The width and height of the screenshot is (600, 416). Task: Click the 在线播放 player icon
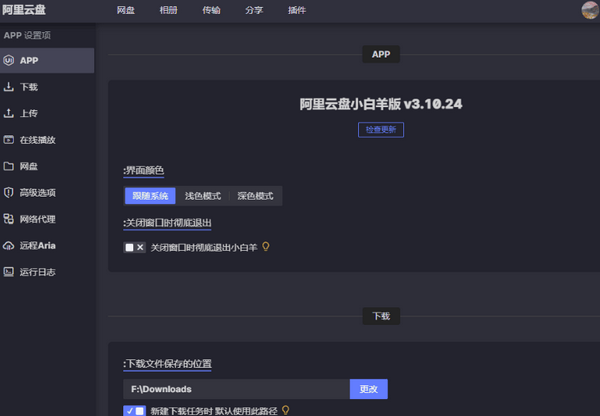tap(8, 139)
